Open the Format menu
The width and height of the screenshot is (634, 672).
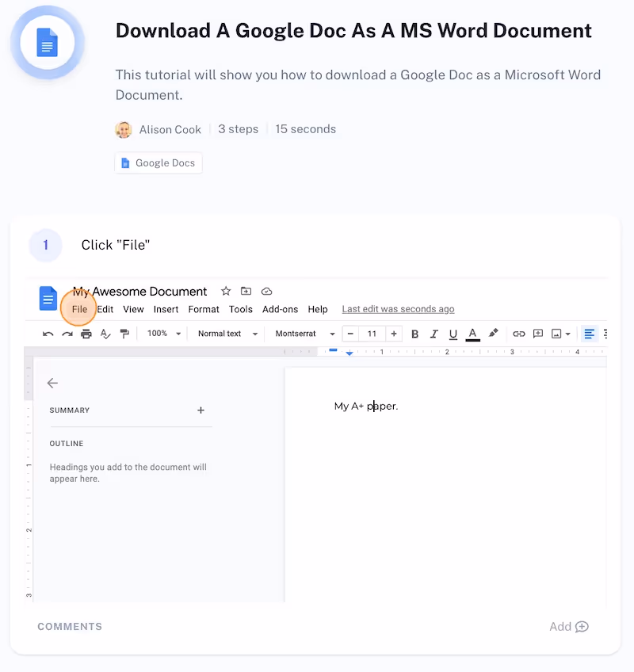204,309
